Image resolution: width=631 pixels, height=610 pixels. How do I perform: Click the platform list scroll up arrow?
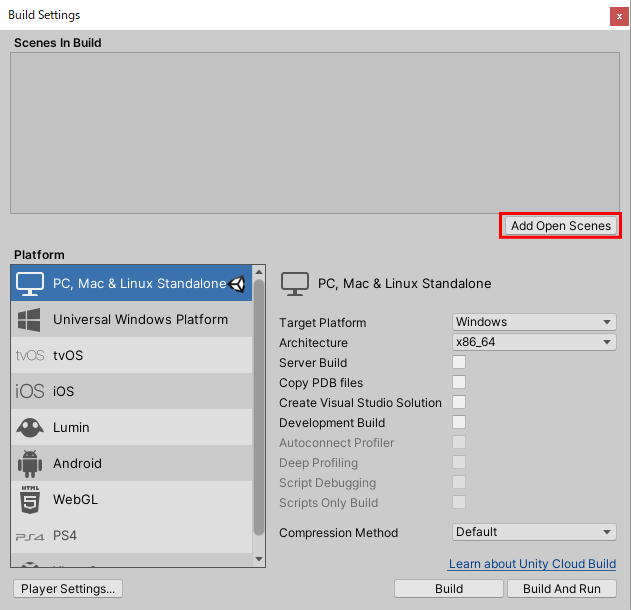[x=259, y=272]
